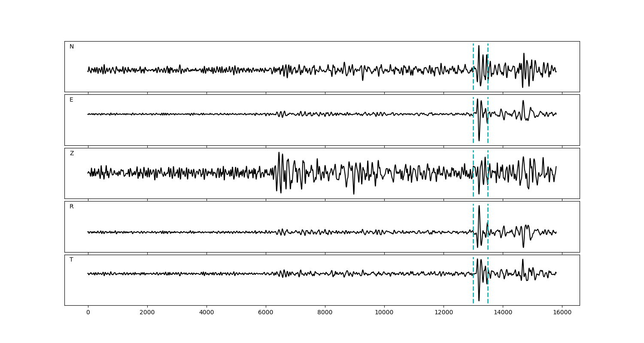Click the x-axis tick label 10000
Screen dimensions: 644x343
tap(384, 313)
